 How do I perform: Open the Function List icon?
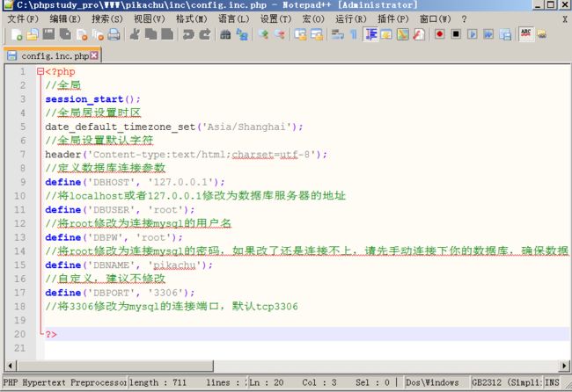click(419, 34)
